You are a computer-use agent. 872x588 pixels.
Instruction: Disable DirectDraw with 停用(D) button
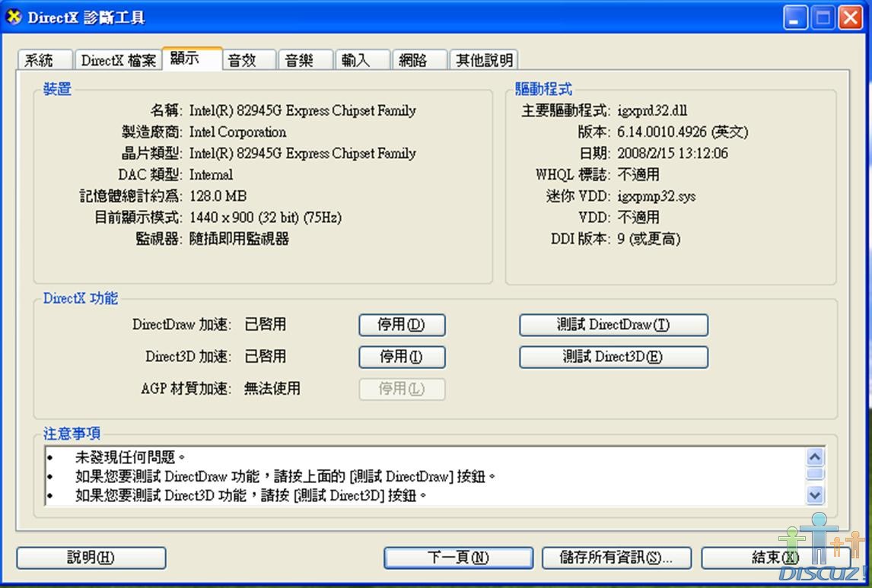[x=402, y=325]
